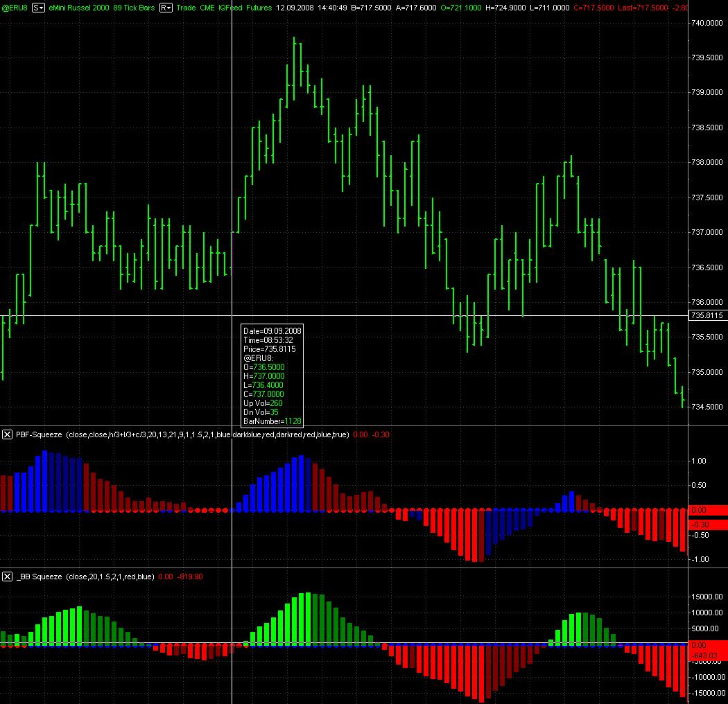Image resolution: width=728 pixels, height=704 pixels.
Task: Click the red -643.03 value marker
Action: [x=707, y=655]
